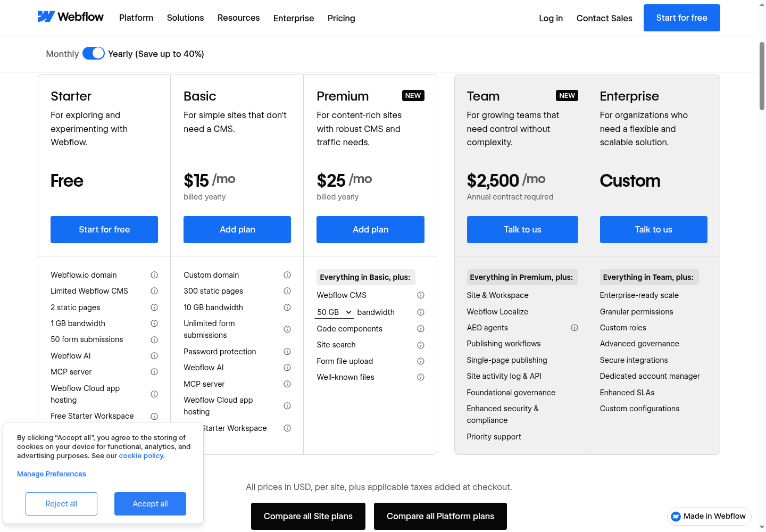Open info icon for Well-known files
Screen dimensions: 766x532
[421, 377]
